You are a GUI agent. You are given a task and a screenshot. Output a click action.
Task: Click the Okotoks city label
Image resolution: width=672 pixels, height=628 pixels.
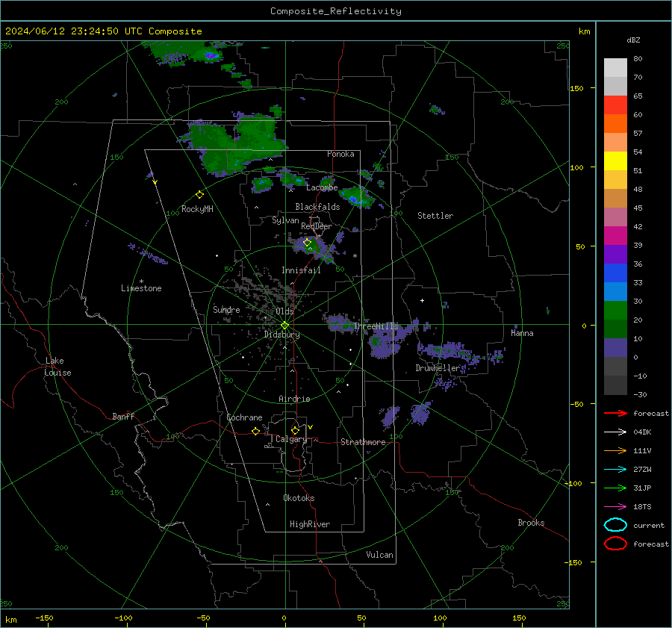click(299, 498)
